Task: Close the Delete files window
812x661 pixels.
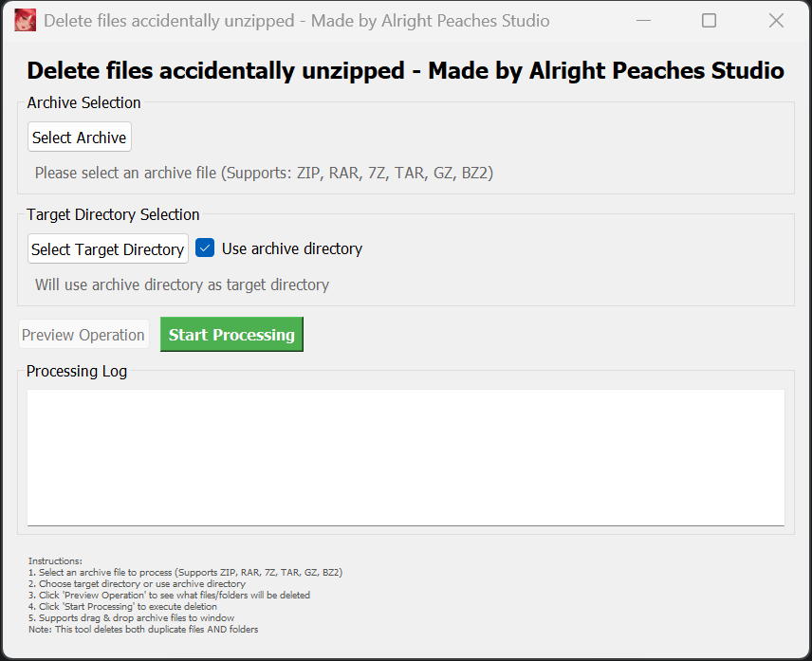Action: 776,21
